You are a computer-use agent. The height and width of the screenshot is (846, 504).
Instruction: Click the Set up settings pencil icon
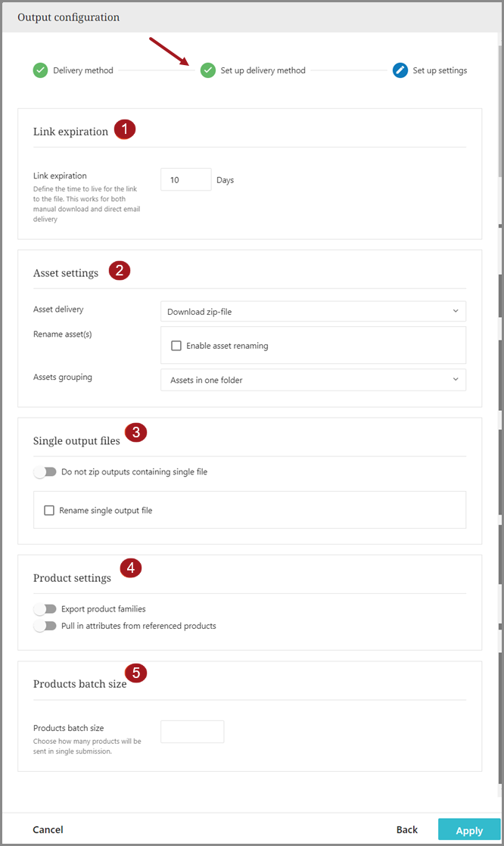[x=400, y=70]
